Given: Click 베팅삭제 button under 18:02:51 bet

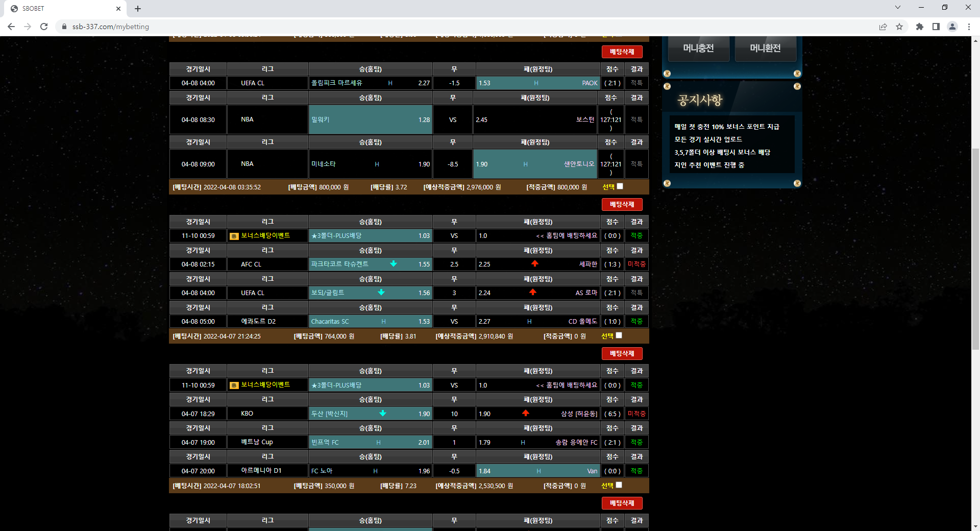Looking at the screenshot, I should (622, 503).
